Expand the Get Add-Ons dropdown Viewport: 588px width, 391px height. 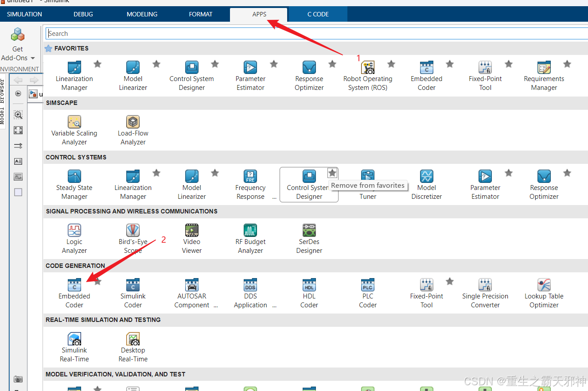click(x=33, y=58)
